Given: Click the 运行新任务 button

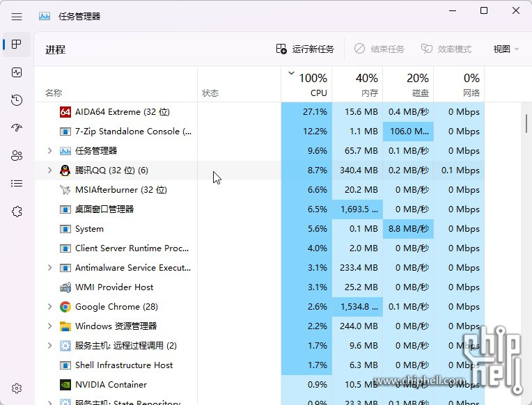Looking at the screenshot, I should point(305,49).
